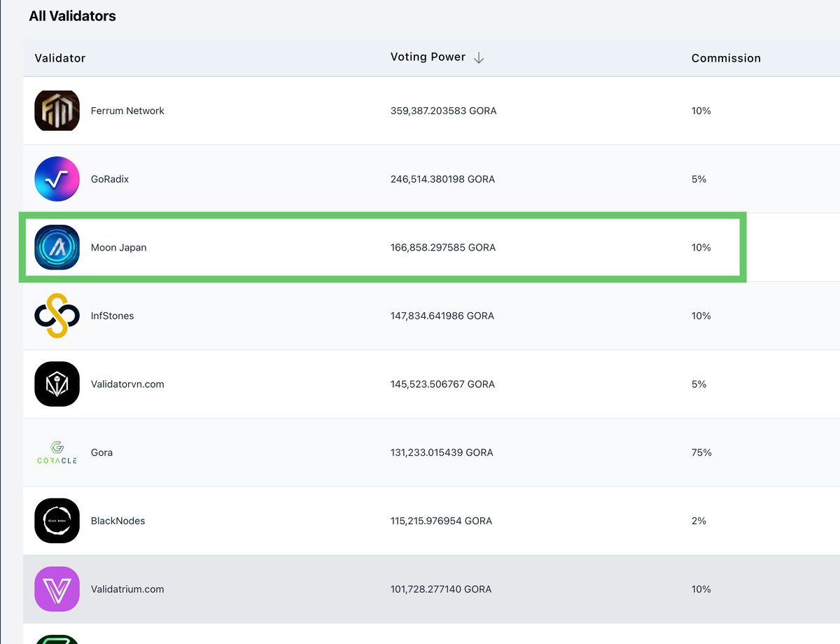The width and height of the screenshot is (840, 644).
Task: Click the Moon Japan validator logo
Action: click(57, 247)
